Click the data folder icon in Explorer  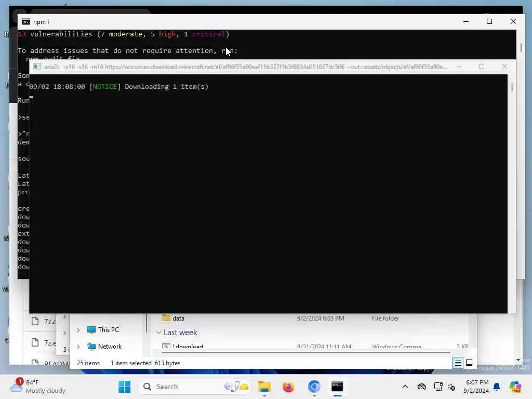[x=166, y=318]
